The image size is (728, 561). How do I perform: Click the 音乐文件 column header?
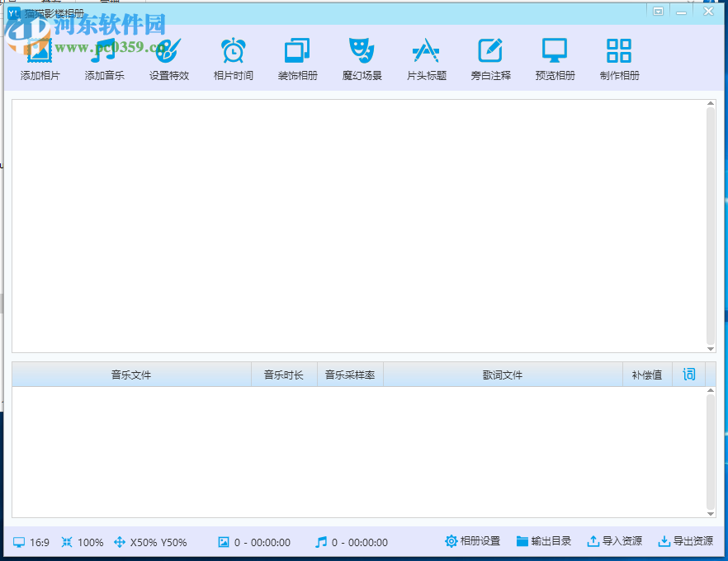[x=131, y=375]
